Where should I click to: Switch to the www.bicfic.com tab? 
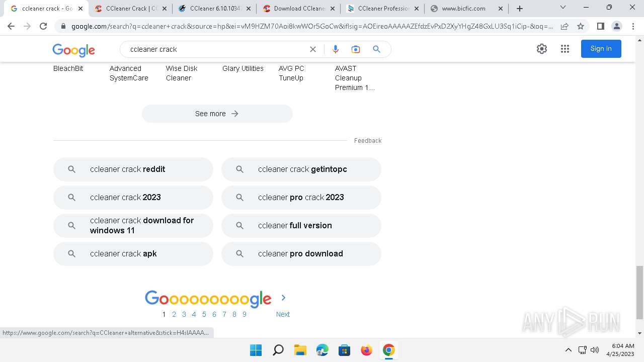click(x=466, y=9)
